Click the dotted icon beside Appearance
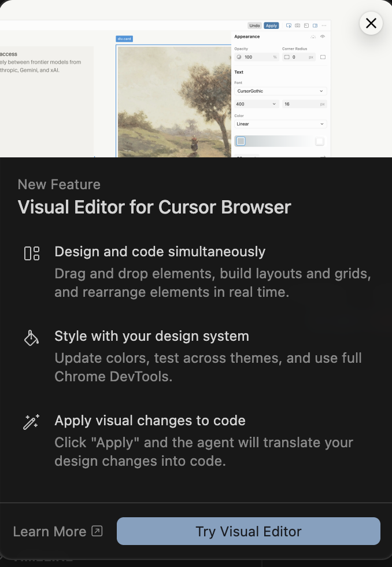The image size is (392, 567). click(313, 37)
